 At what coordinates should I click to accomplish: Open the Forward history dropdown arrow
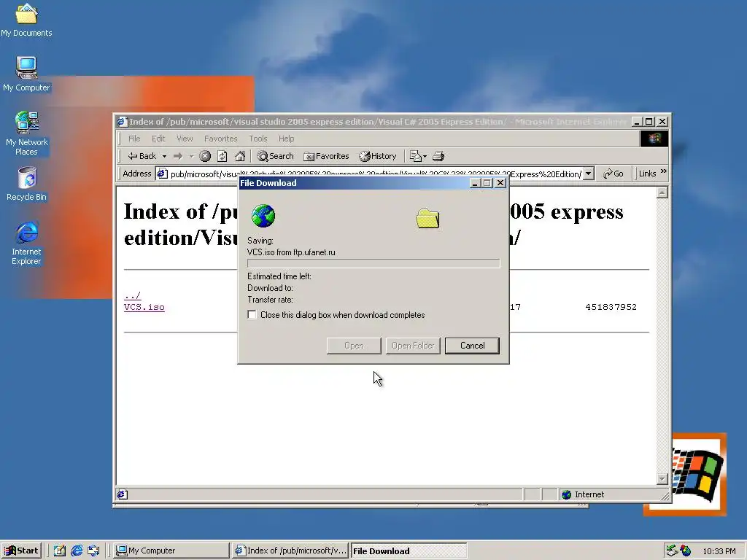tap(192, 156)
